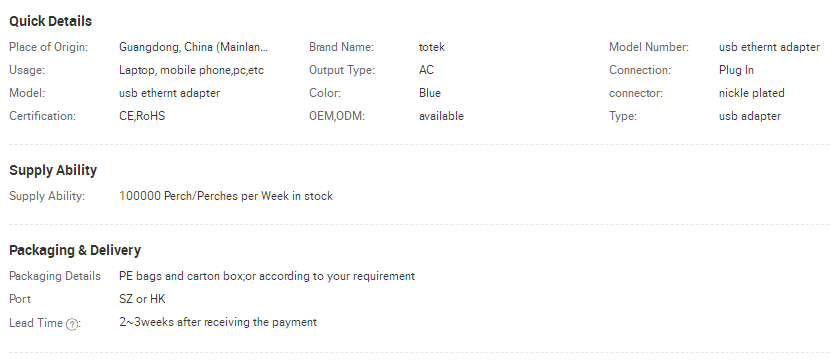Click the Connection value 'Plug In'

tap(736, 70)
